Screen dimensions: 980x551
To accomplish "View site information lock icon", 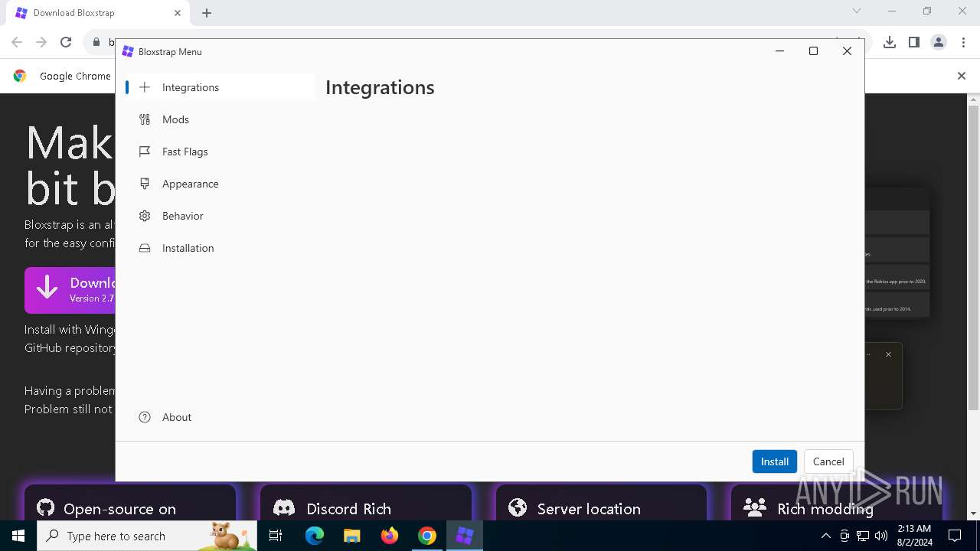I will click(96, 42).
